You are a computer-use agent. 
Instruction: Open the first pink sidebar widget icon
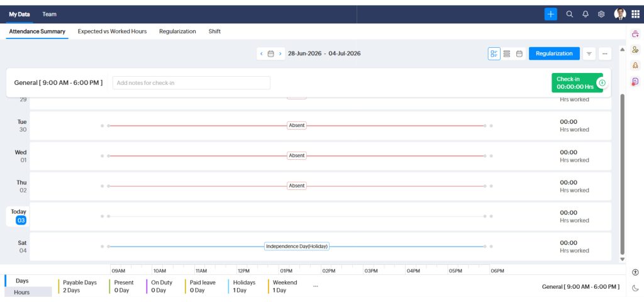[x=635, y=35]
